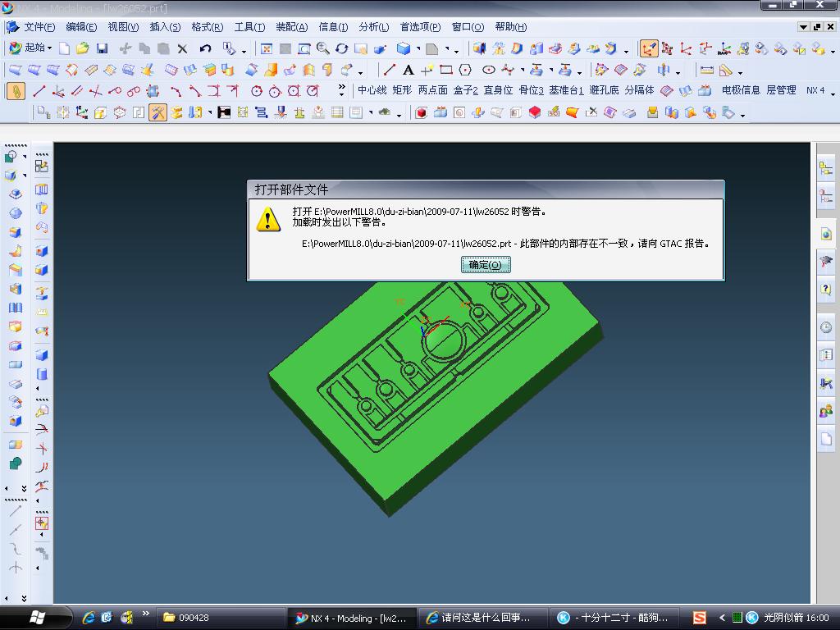The image size is (840, 630).
Task: Select the Rectangle curve tool icon
Action: [x=445, y=70]
